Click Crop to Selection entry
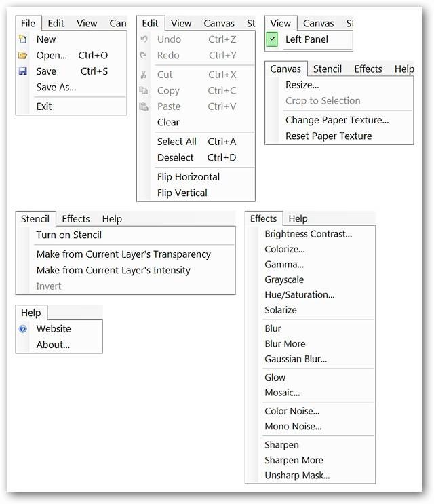 pos(323,101)
